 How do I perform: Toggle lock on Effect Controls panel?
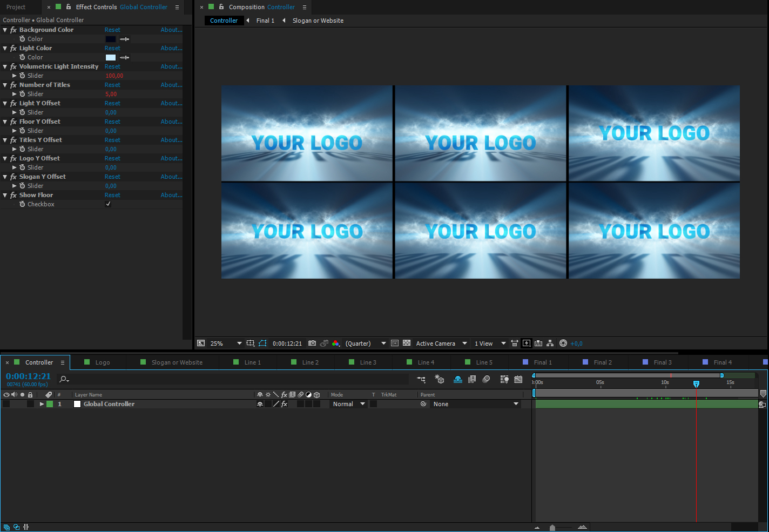pos(69,7)
